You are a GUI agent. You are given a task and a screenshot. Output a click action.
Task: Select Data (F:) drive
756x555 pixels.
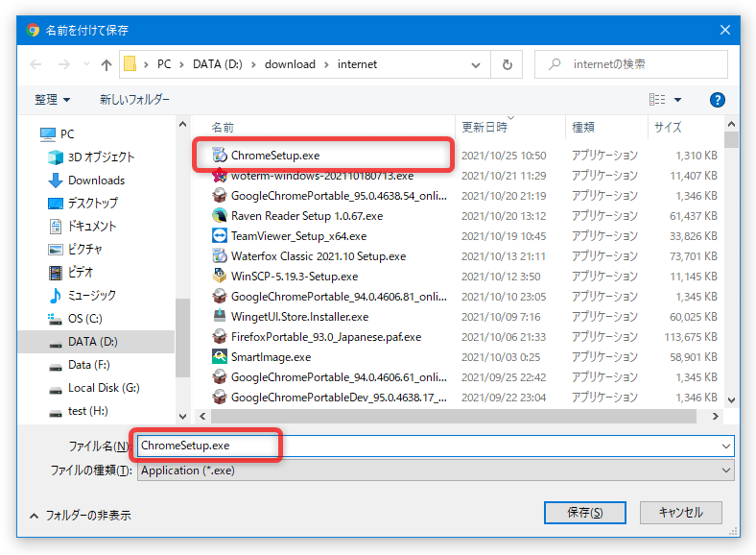click(x=79, y=365)
